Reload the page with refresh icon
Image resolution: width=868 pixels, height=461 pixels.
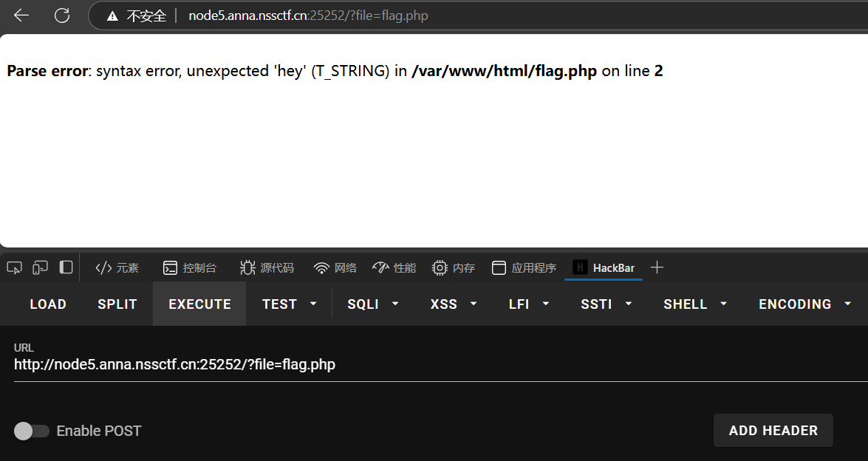62,16
